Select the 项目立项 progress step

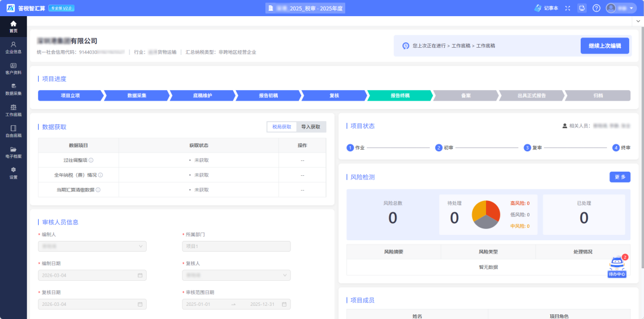70,95
